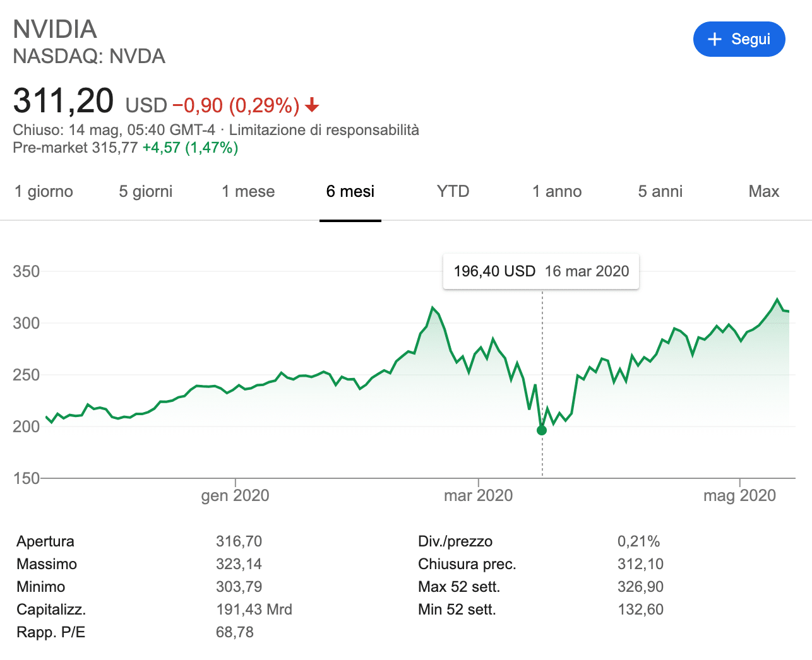Click the current price 311,20
Image resolution: width=812 pixels, height=660 pixels.
[63, 101]
